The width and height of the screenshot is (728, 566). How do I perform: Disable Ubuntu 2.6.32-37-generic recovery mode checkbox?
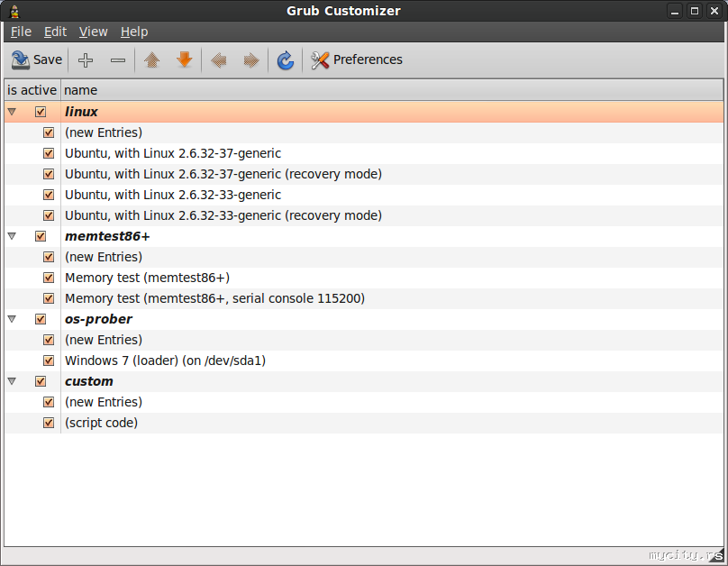click(49, 174)
